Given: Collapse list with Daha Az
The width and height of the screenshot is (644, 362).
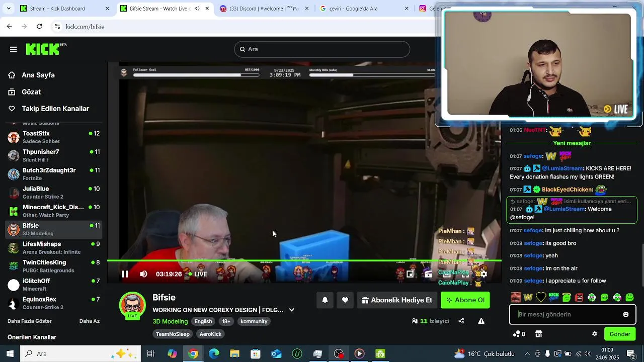Looking at the screenshot, I should (x=90, y=321).
